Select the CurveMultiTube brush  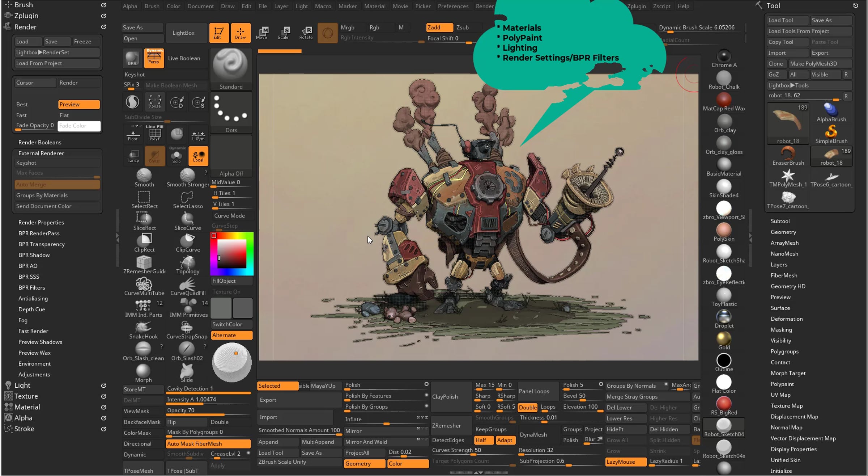pos(144,286)
